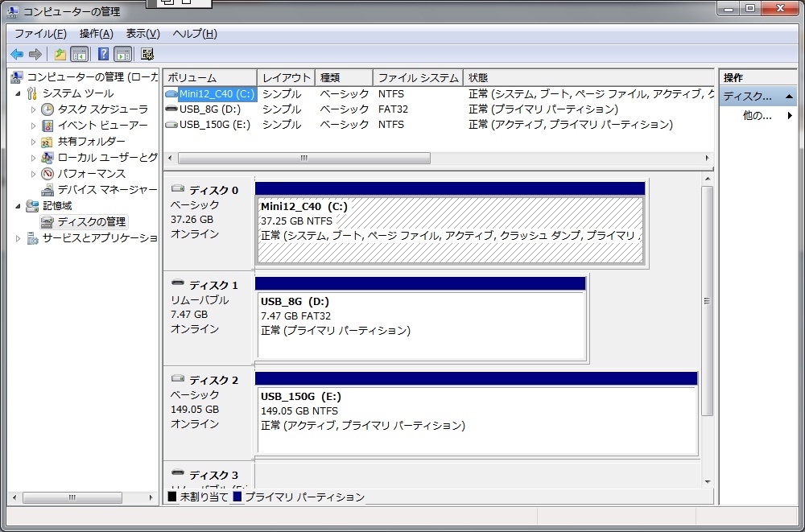Select the Task Scheduler (タスク スケジューラ) icon
Viewport: 805px width, 532px height.
pyautogui.click(x=47, y=109)
